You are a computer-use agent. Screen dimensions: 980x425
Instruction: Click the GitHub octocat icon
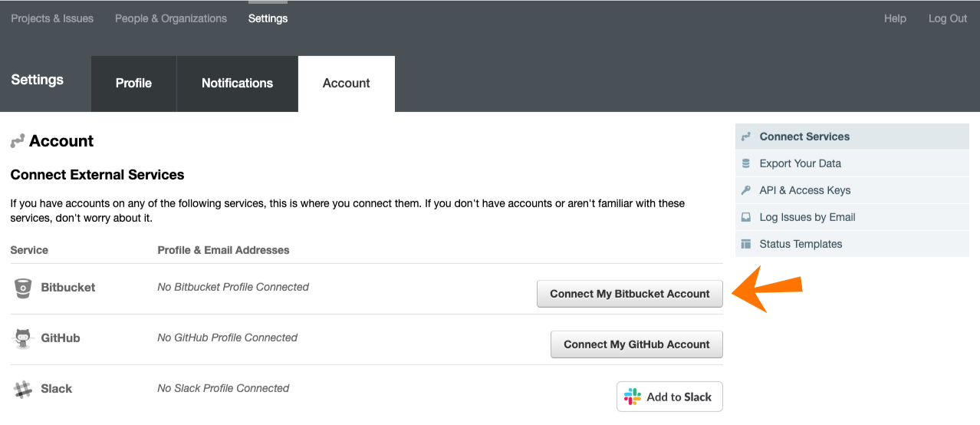(23, 338)
